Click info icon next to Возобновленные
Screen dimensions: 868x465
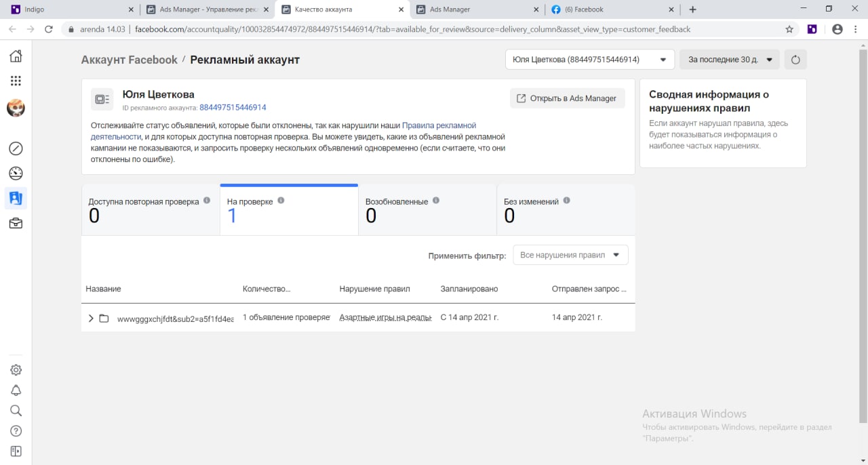pyautogui.click(x=436, y=201)
